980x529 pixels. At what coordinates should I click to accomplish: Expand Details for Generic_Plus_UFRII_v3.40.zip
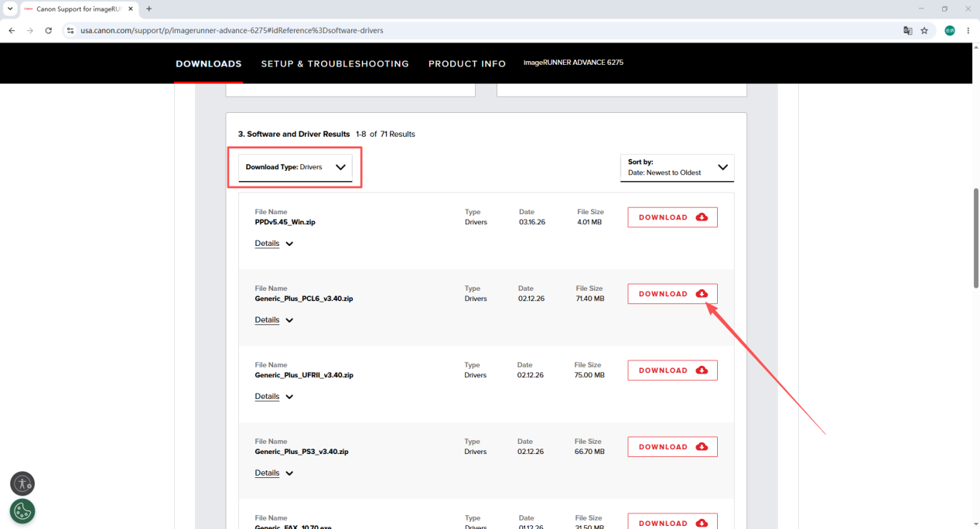coord(274,397)
